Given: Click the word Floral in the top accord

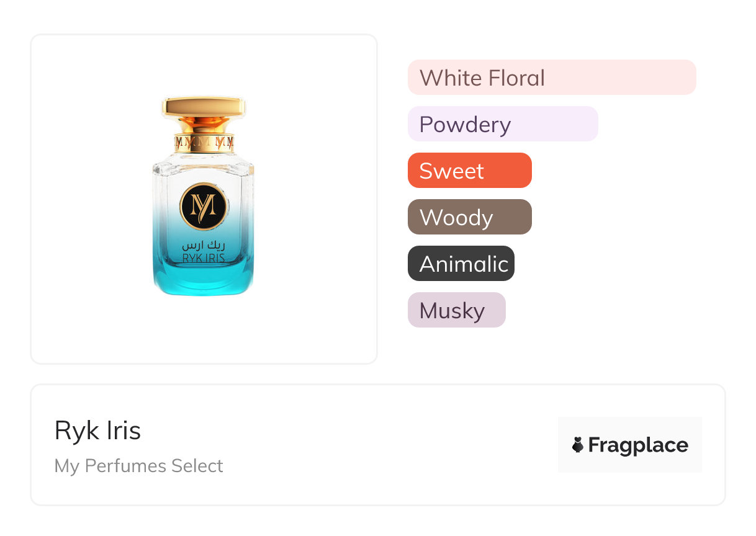Looking at the screenshot, I should tap(516, 78).
